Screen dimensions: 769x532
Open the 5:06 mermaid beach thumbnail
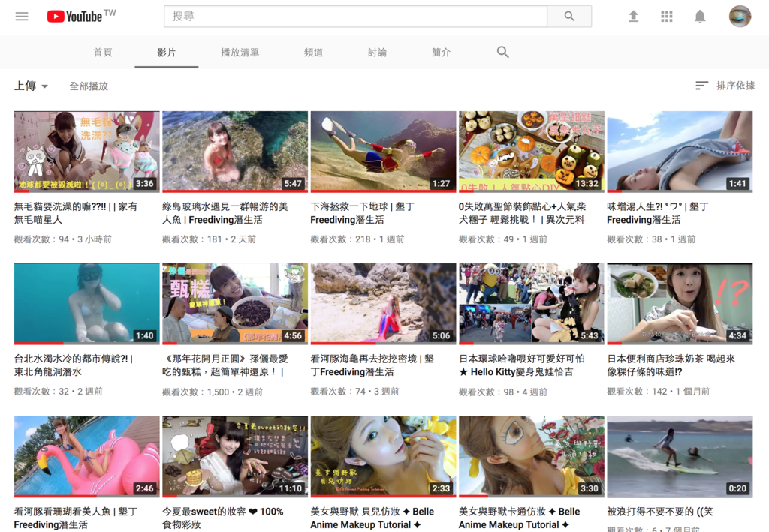383,304
